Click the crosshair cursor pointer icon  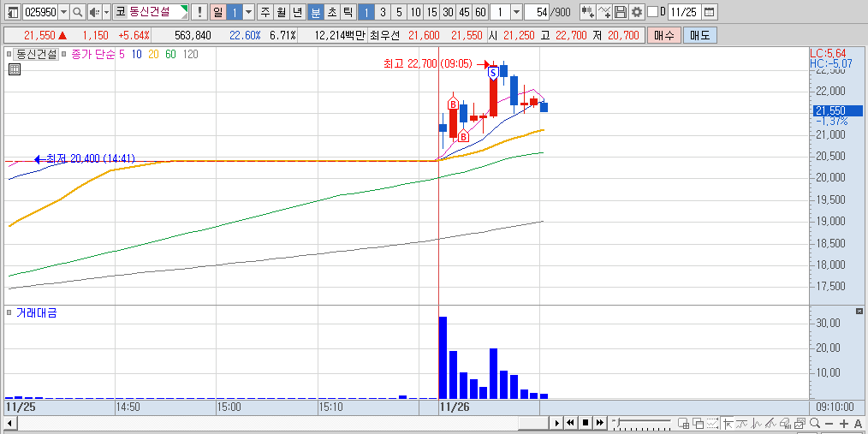(728, 423)
